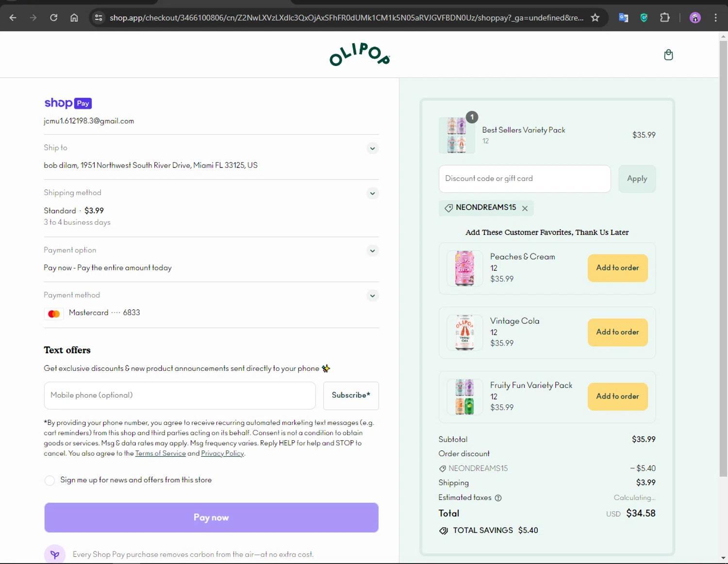Expand the Shipping method section
728x564 pixels.
point(372,193)
